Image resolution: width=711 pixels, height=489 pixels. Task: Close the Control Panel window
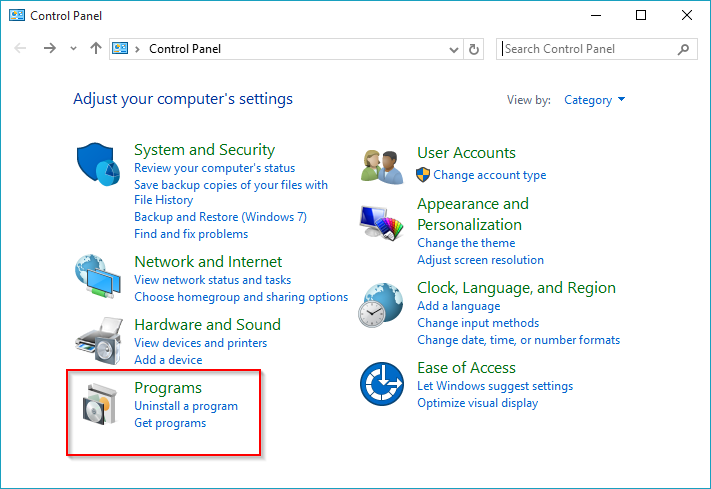687,15
